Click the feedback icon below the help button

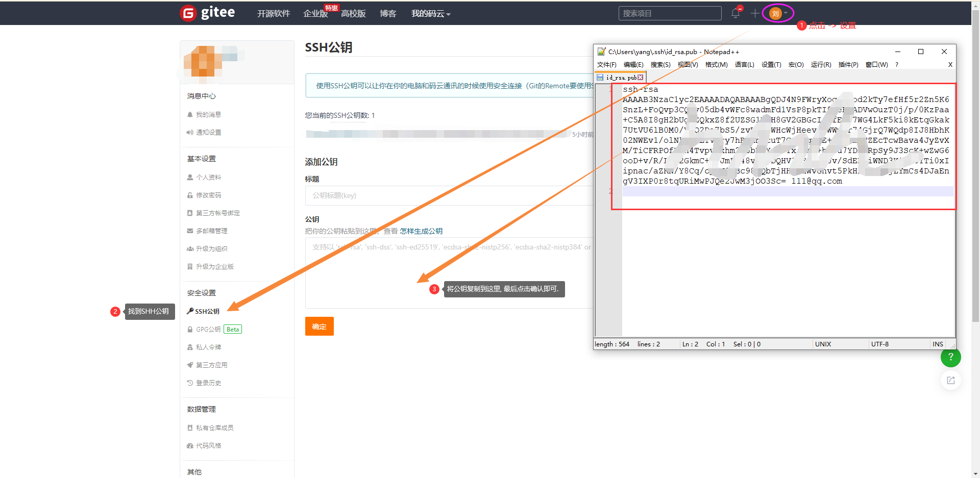(950, 381)
